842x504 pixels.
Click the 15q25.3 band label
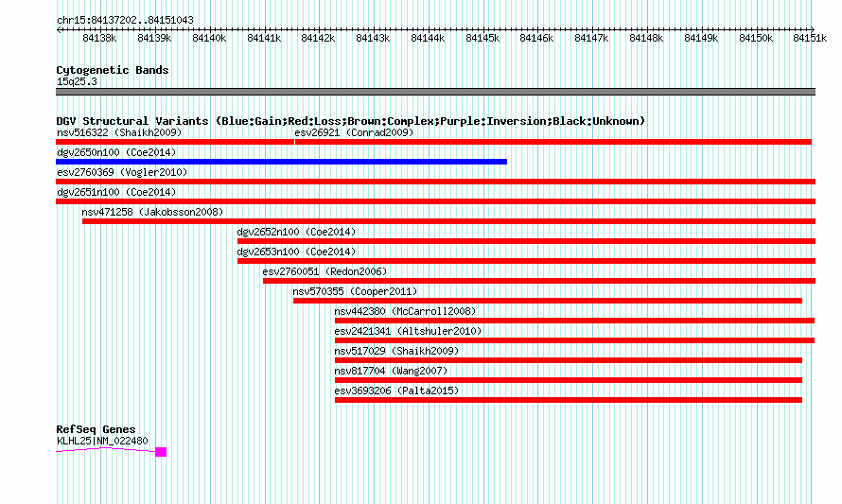77,81
